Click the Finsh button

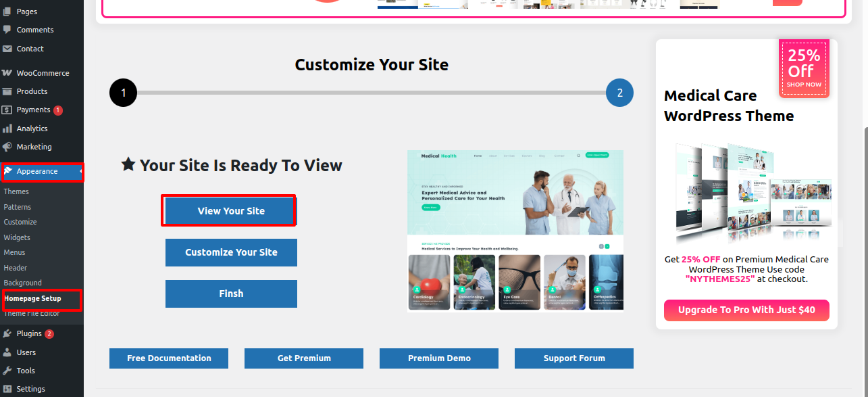point(231,294)
